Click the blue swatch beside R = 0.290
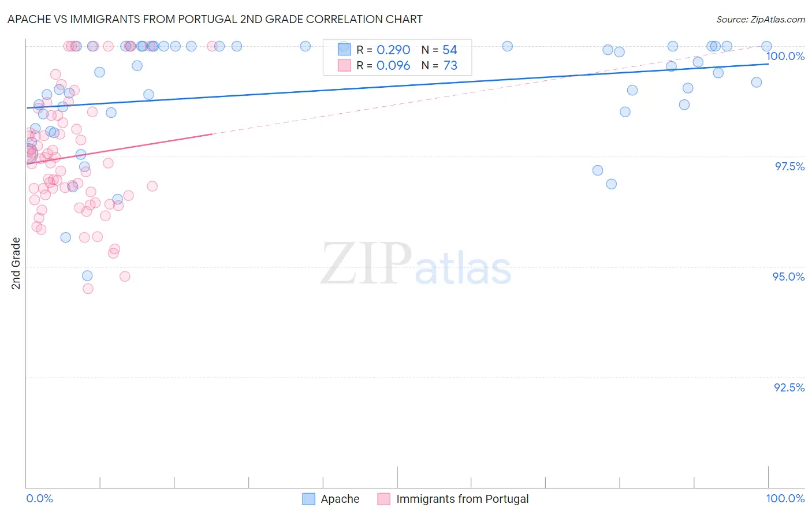This screenshot has width=812, height=515. pos(344,50)
